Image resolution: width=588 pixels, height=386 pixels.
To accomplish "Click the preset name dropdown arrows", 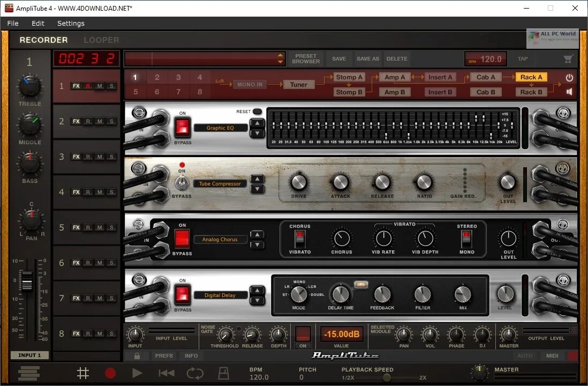I will (281, 58).
